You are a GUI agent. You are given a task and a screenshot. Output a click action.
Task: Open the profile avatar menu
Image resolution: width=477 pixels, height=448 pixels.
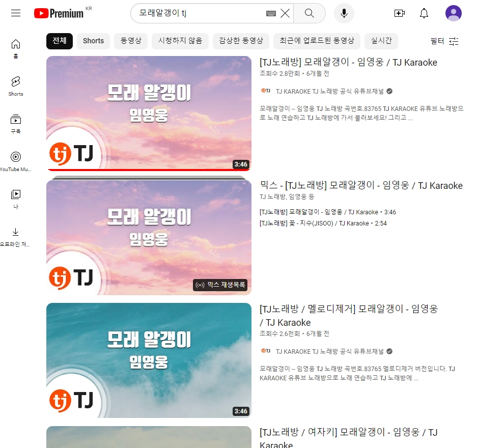(x=454, y=13)
